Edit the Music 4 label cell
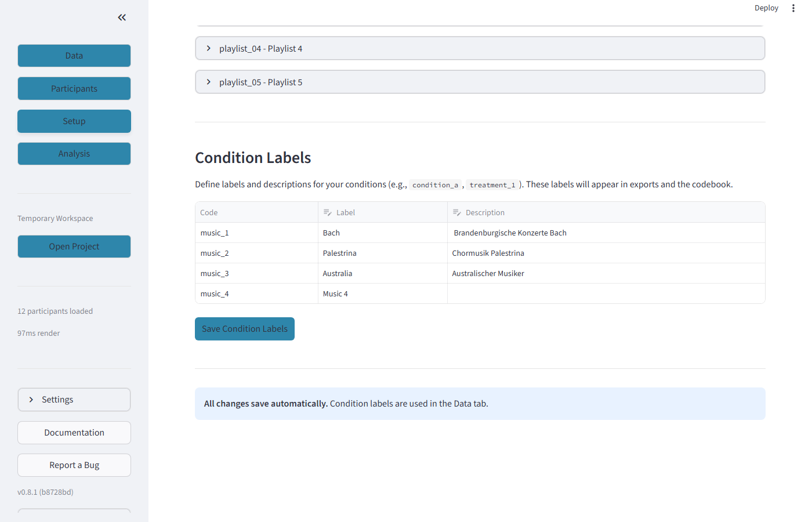812x522 pixels. [383, 293]
